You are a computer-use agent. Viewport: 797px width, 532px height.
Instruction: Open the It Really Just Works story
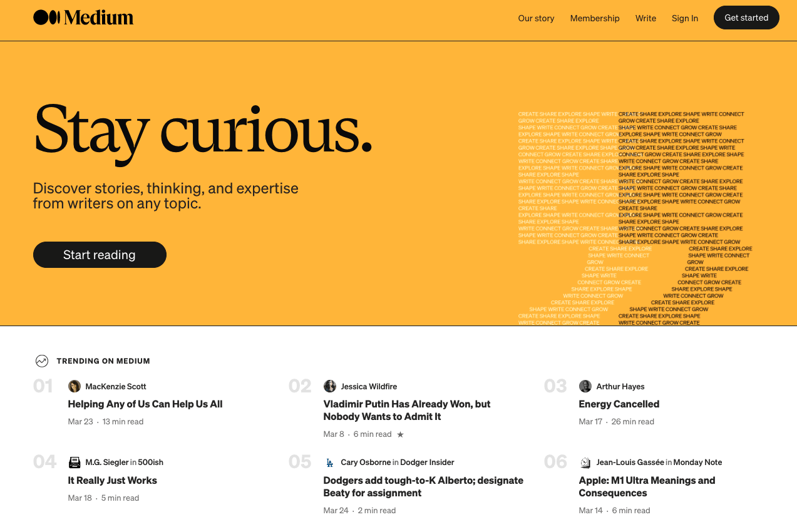point(113,481)
